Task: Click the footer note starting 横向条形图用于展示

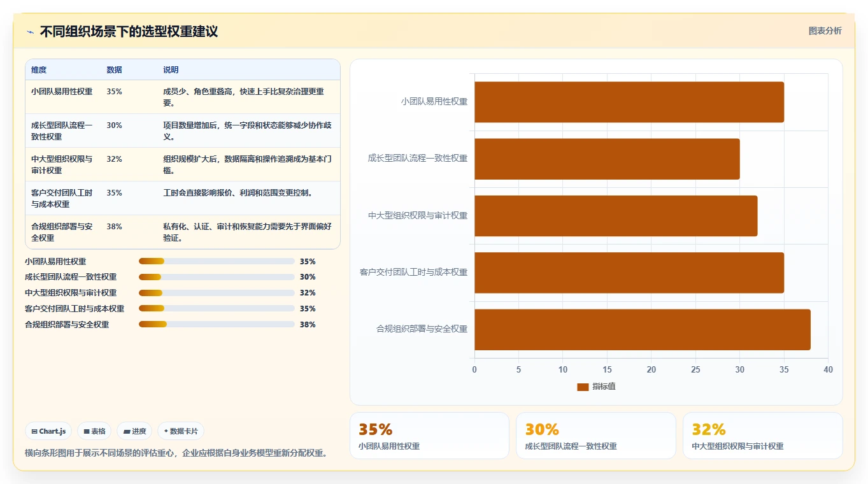Action: click(176, 453)
